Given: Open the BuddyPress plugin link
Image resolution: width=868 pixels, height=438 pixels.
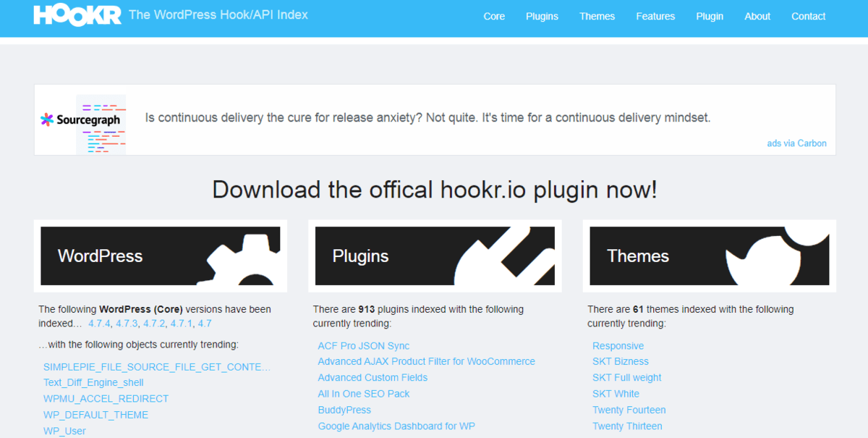Looking at the screenshot, I should click(x=344, y=410).
